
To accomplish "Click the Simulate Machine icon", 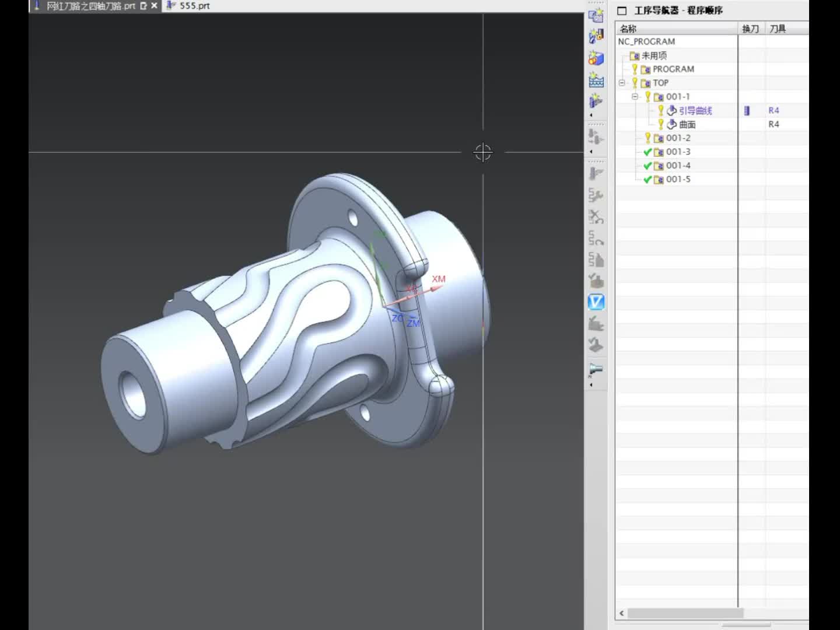I will click(x=596, y=323).
